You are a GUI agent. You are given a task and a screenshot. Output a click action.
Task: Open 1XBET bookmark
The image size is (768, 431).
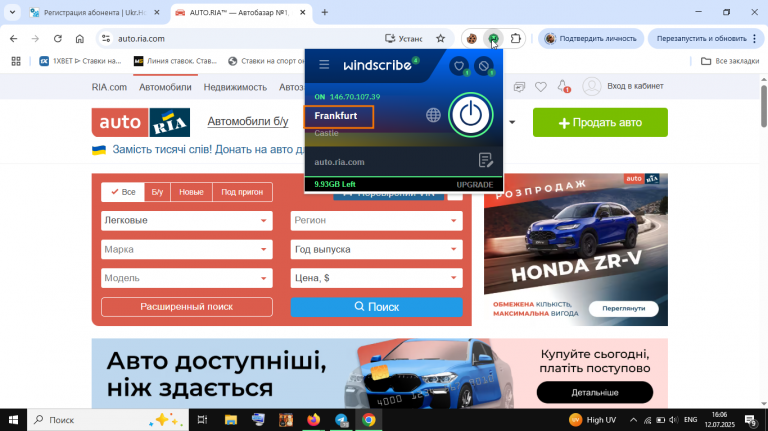80,61
